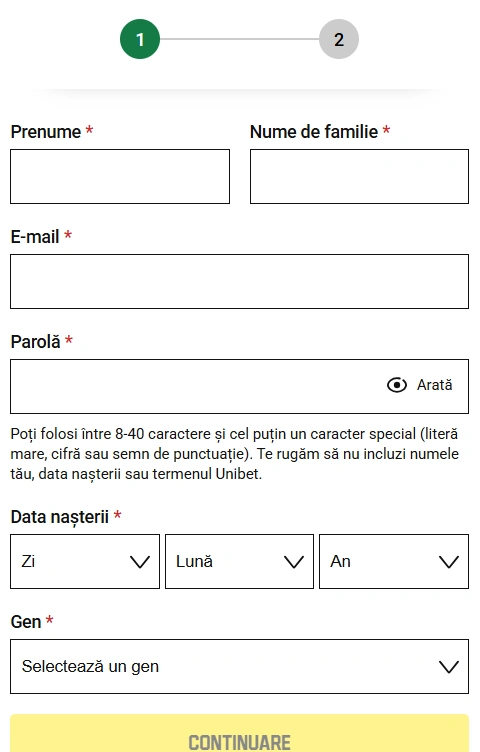Focus the Nume de familie input field

[359, 176]
